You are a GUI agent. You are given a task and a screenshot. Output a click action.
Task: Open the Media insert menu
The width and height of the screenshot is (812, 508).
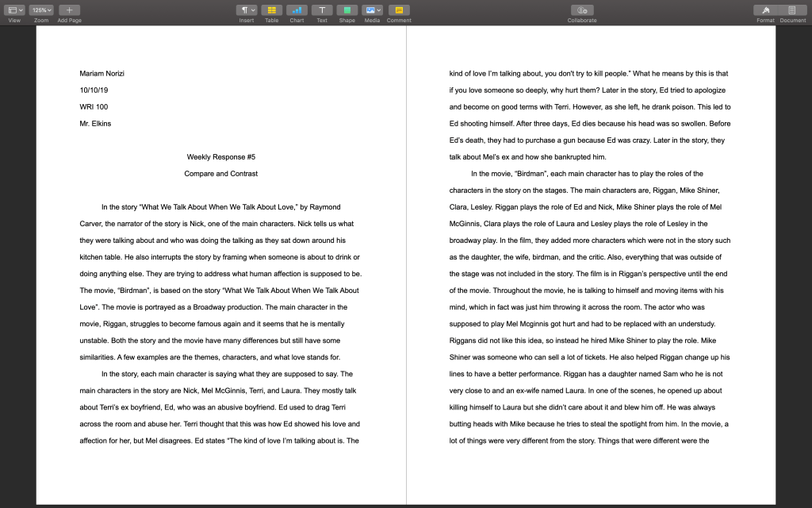pyautogui.click(x=372, y=10)
